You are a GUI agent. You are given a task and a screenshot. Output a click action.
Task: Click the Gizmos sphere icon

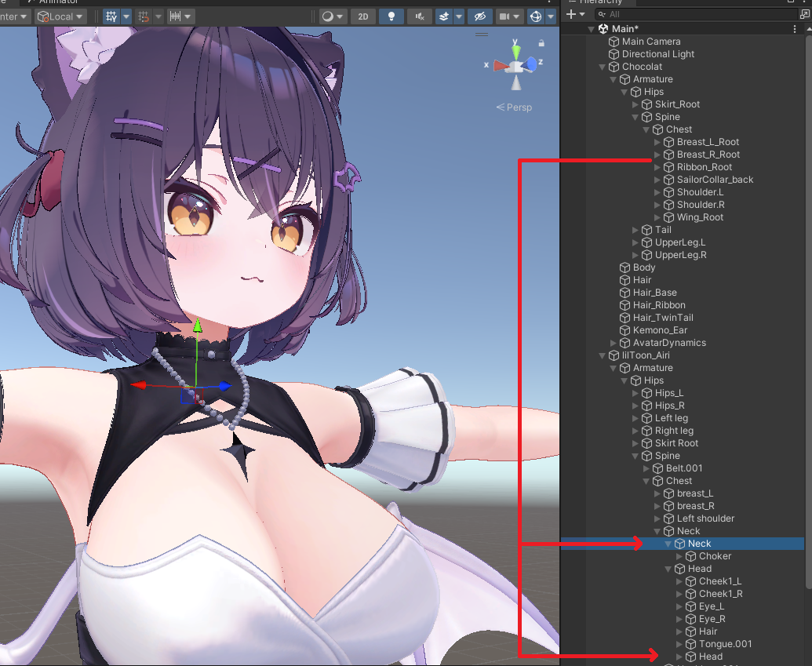click(536, 16)
